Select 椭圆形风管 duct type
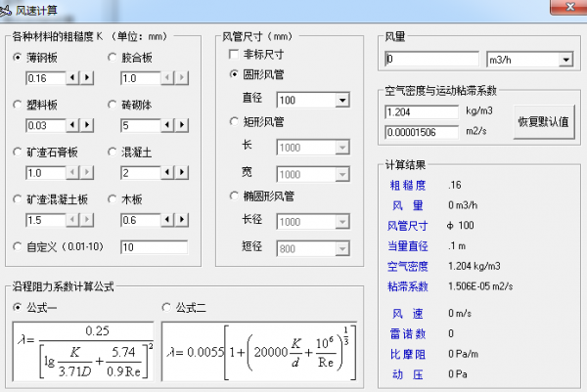This screenshot has height=392, width=587. pos(234,196)
